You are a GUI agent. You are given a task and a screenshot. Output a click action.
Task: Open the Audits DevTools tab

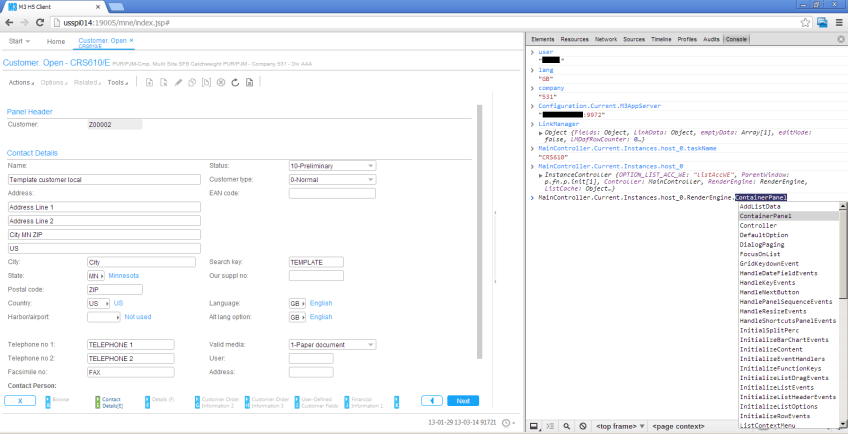pos(711,40)
